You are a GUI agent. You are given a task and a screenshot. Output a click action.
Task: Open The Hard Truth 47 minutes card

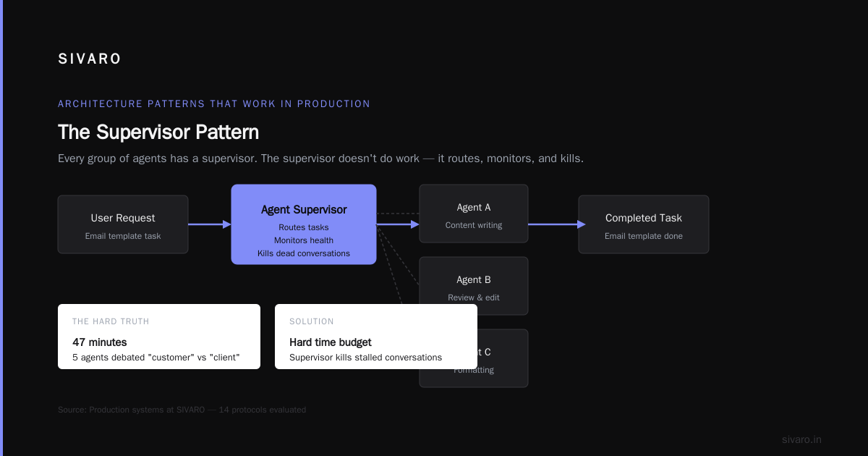tap(159, 337)
